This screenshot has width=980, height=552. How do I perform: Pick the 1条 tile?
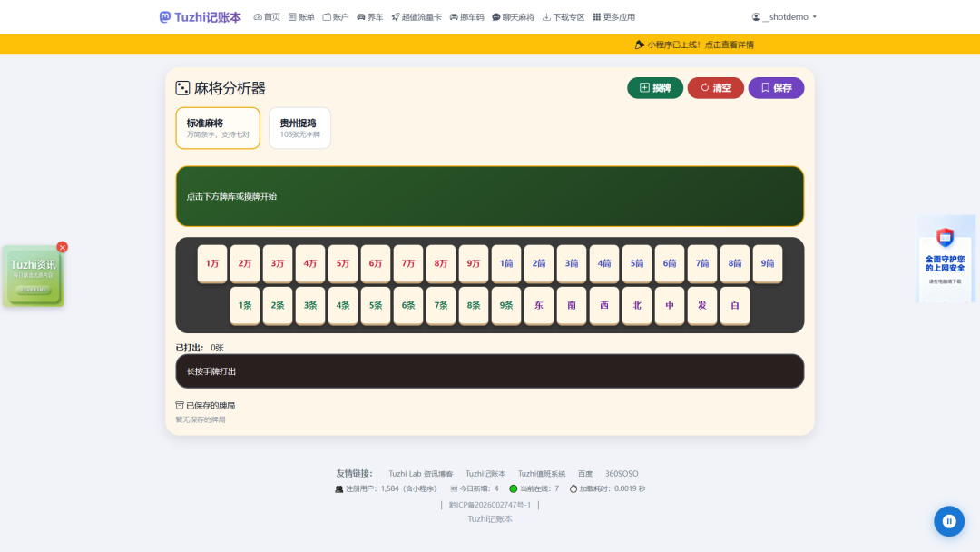(245, 306)
